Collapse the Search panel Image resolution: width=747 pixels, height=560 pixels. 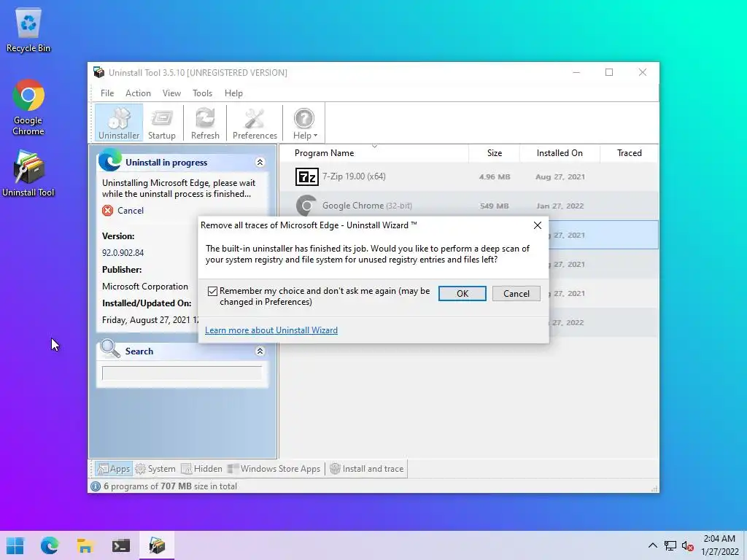260,351
